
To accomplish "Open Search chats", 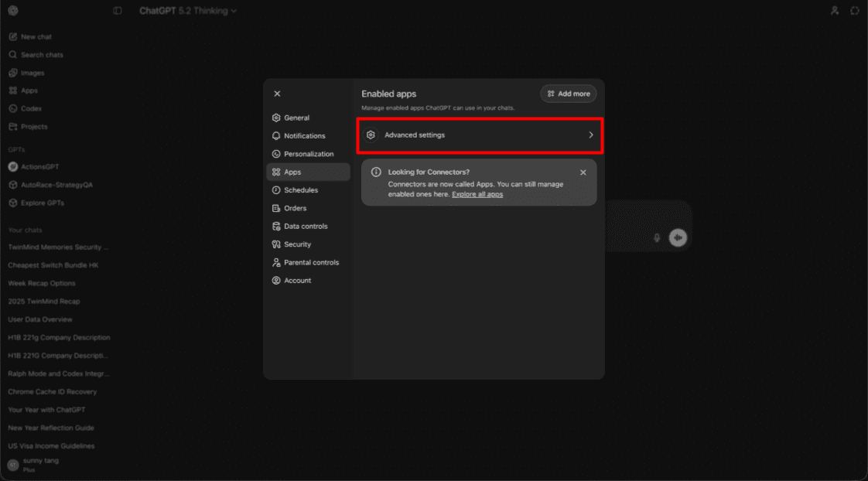I will pyautogui.click(x=35, y=54).
